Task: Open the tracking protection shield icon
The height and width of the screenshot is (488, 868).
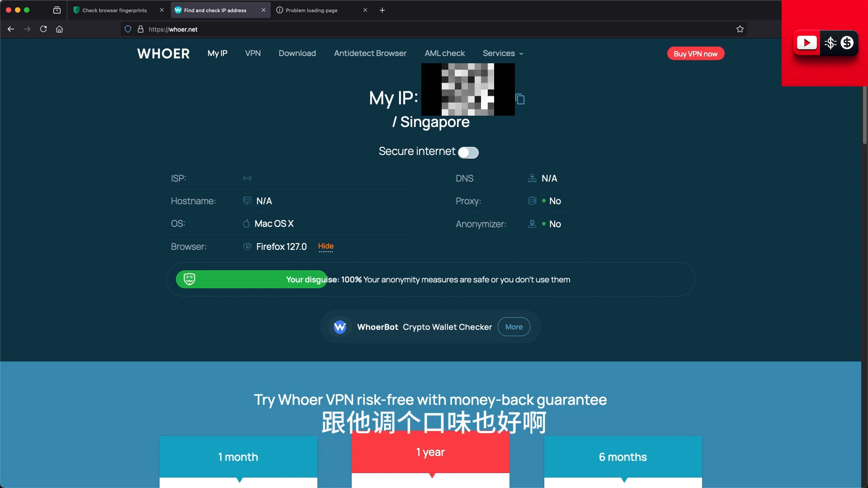Action: [x=128, y=29]
